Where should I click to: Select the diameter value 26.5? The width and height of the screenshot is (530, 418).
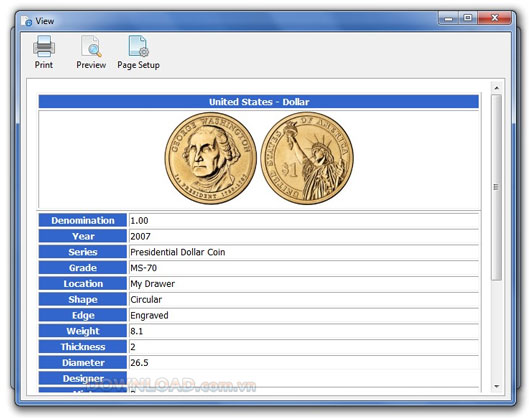click(139, 363)
